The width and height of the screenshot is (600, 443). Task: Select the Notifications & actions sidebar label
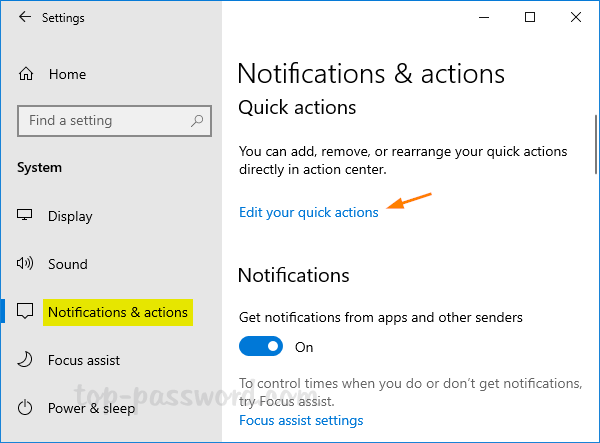click(x=118, y=312)
